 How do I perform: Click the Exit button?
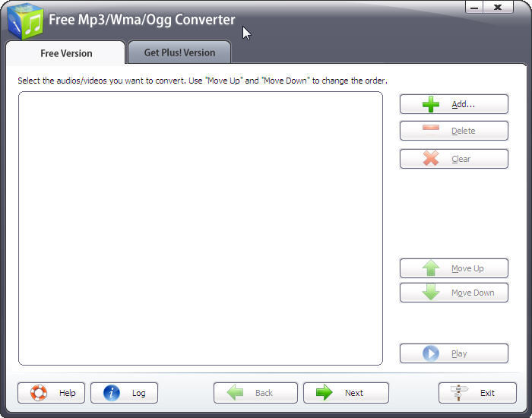[477, 393]
